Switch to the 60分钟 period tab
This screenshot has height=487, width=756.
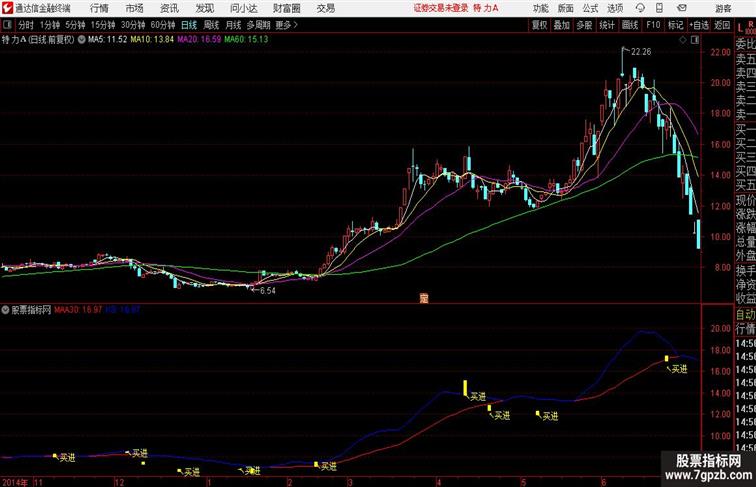point(163,25)
